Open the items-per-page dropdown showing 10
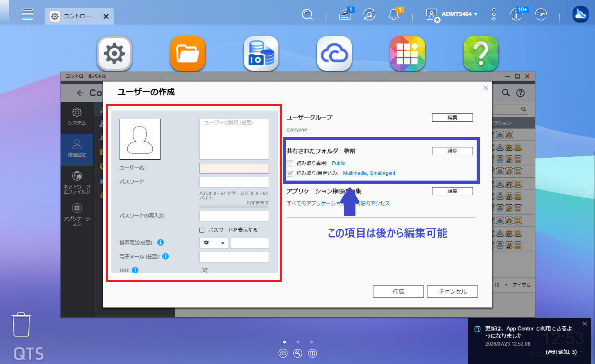This screenshot has width=595, height=364. [501, 285]
